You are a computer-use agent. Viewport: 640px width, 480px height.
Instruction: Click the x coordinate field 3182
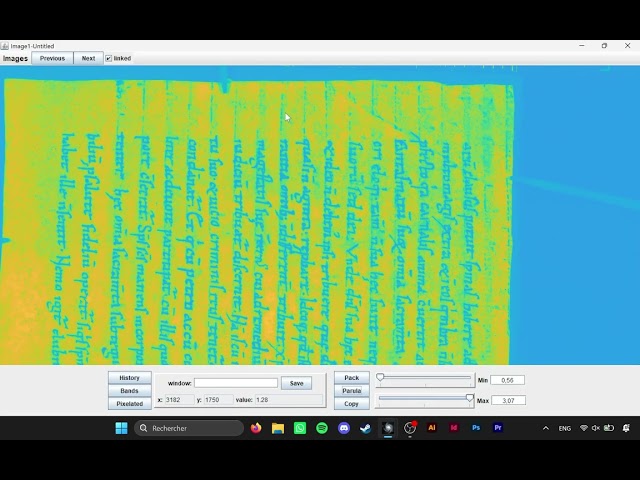point(179,400)
